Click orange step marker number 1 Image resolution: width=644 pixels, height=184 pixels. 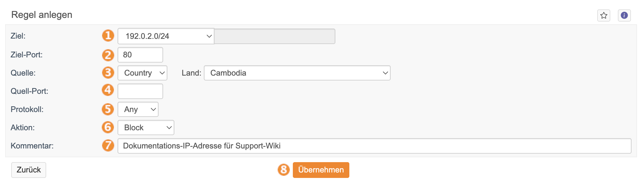tap(108, 36)
